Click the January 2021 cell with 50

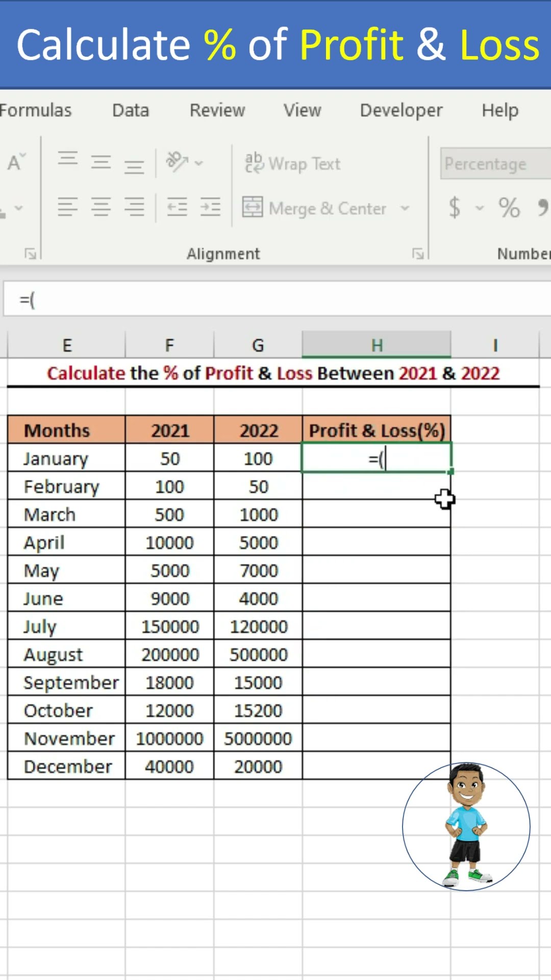point(169,458)
